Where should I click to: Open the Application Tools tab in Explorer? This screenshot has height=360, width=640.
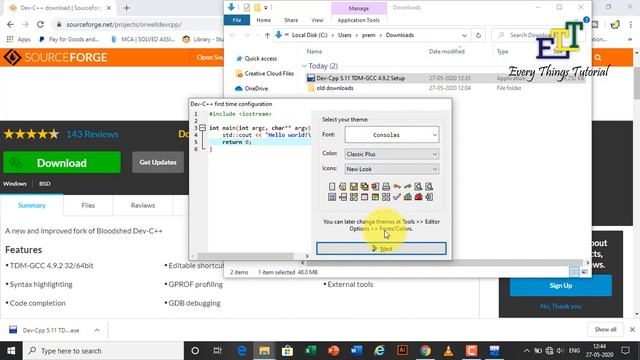(x=358, y=20)
